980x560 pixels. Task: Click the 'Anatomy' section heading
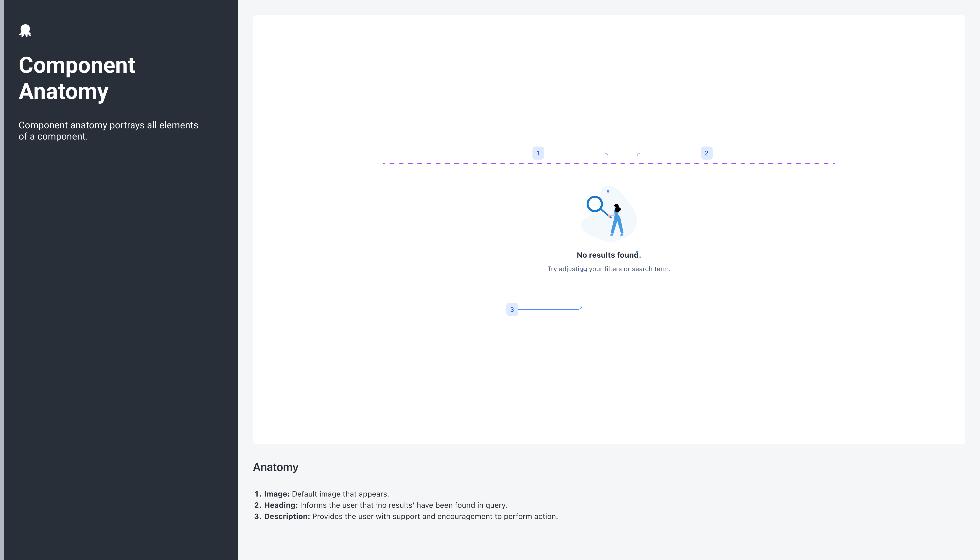coord(275,467)
